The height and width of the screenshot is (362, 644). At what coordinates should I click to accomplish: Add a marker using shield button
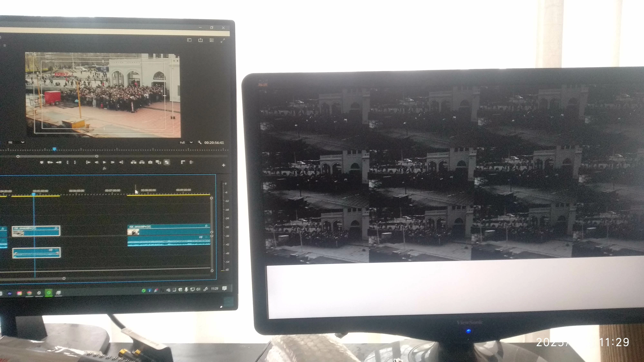(42, 162)
